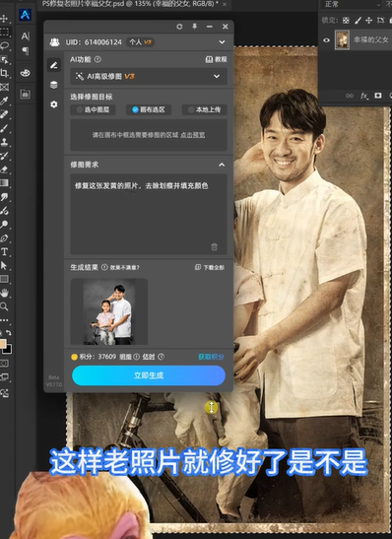Image resolution: width=392 pixels, height=539 pixels.
Task: Collapse the 修图需求 section
Action: point(222,165)
